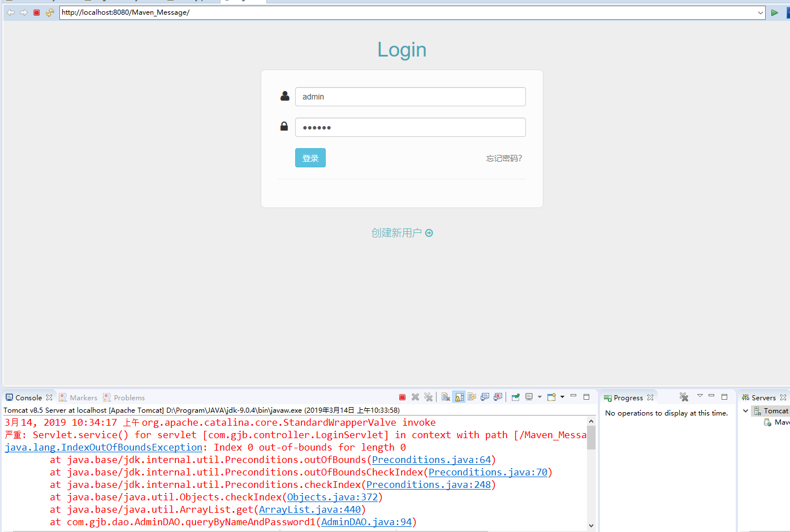Close the Console view tab
The image size is (790, 532).
click(x=49, y=397)
